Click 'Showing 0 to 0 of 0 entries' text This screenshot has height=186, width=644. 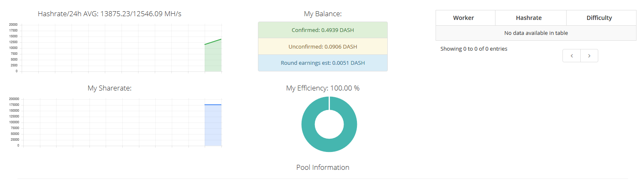[x=474, y=49]
